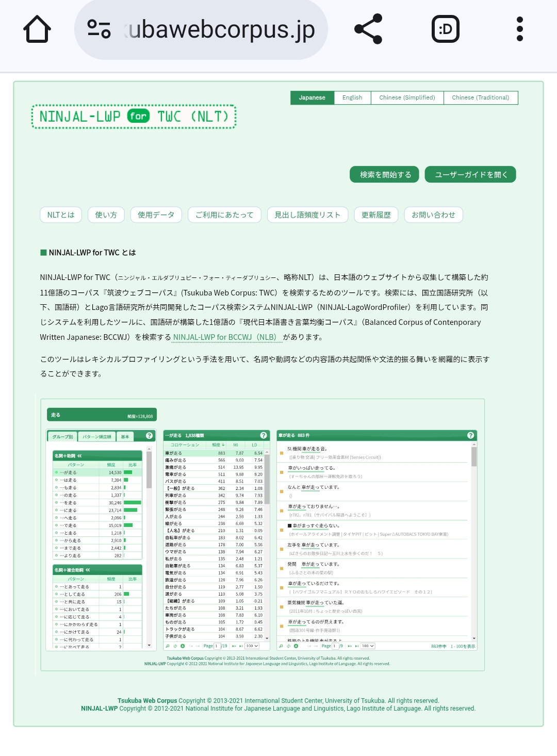
Task: Tap the ubawebcorpus.jp address field
Action: pos(201,29)
